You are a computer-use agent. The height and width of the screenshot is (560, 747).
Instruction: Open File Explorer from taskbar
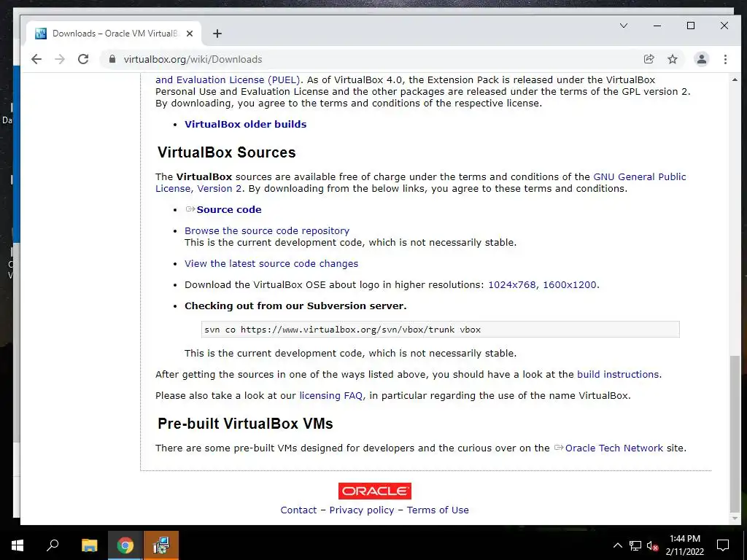89,545
